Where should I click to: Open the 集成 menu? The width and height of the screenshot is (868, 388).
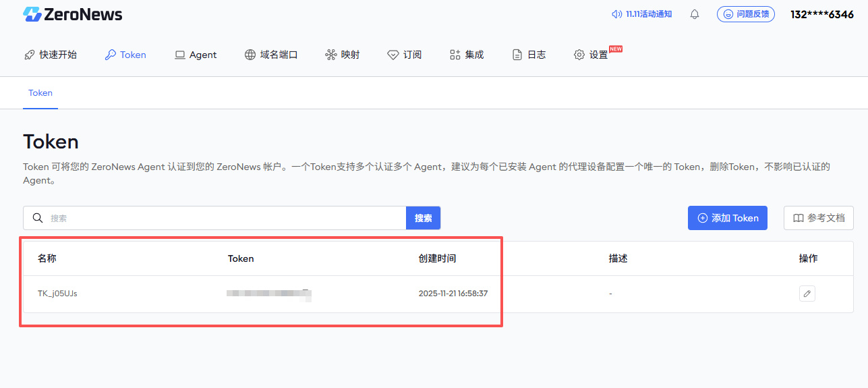pos(467,55)
